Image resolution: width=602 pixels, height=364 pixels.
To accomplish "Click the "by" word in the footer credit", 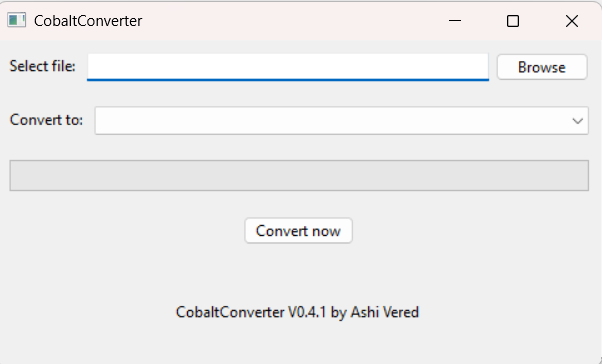I will pos(339,313).
